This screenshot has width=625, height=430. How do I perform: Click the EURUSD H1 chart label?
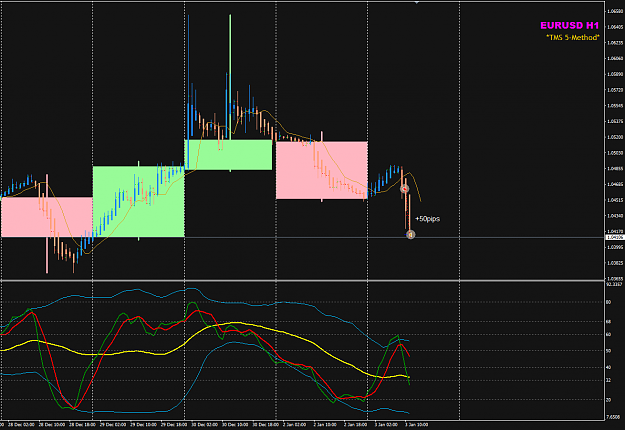point(569,26)
